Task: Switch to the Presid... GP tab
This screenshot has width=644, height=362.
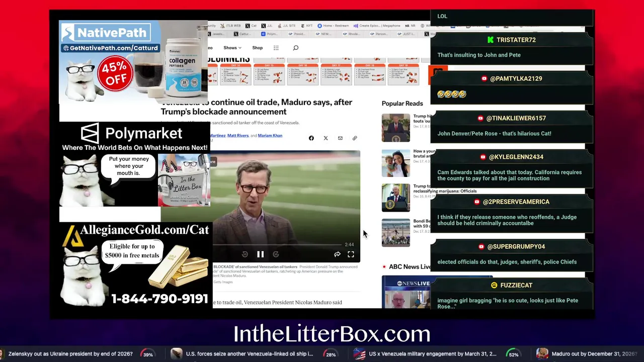Action: tap(296, 34)
